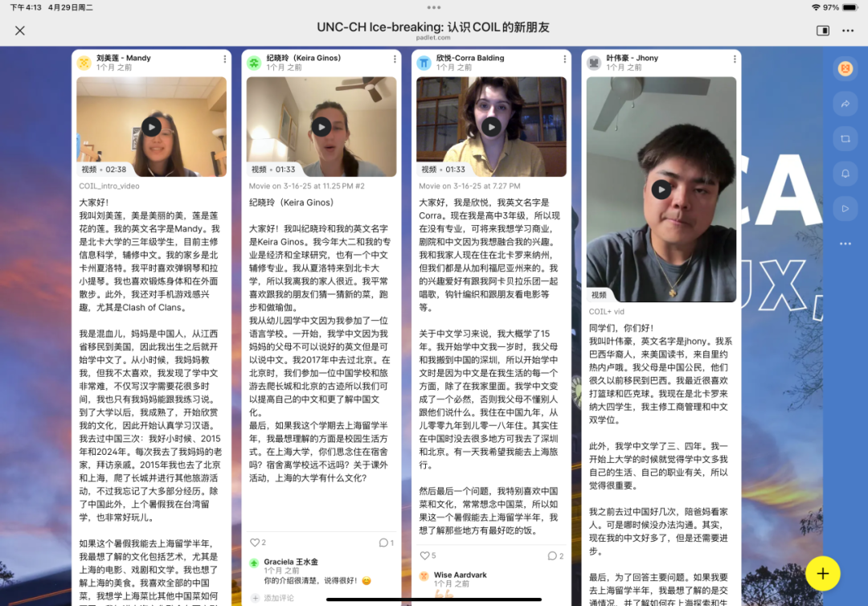Click the green avatar beside Graciela 王水金

click(x=254, y=563)
